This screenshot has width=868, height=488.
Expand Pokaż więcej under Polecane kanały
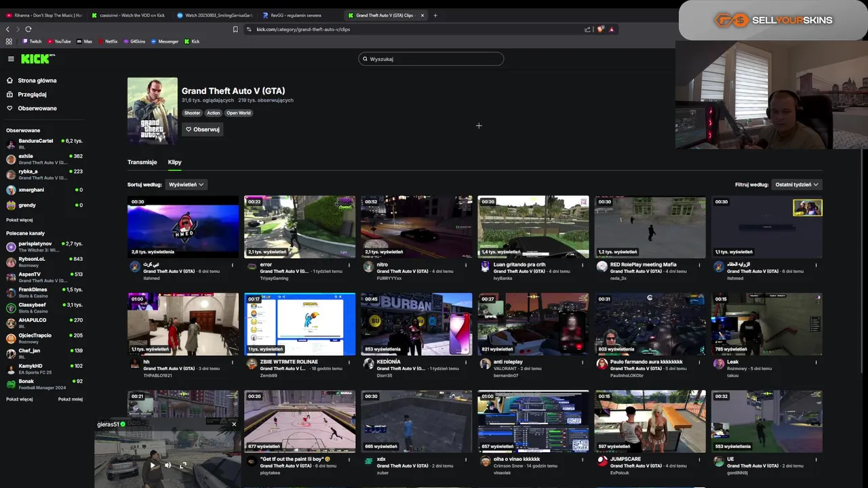(x=20, y=399)
